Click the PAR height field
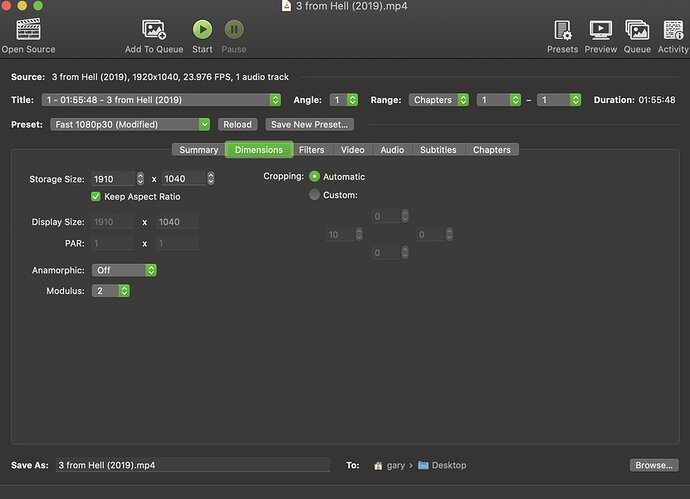This screenshot has width=690, height=499. click(x=177, y=243)
